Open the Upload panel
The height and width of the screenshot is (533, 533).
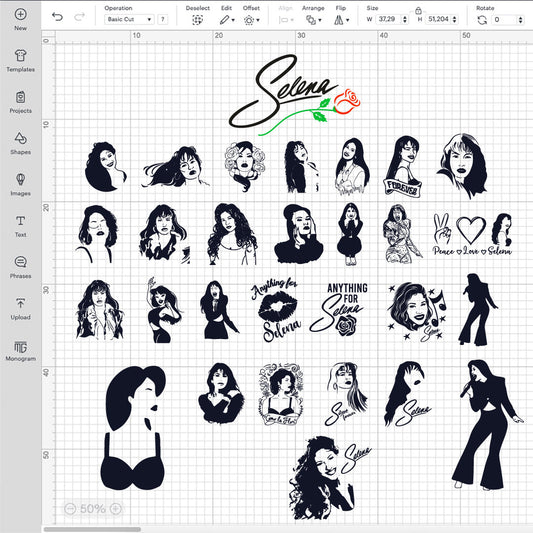(20, 309)
